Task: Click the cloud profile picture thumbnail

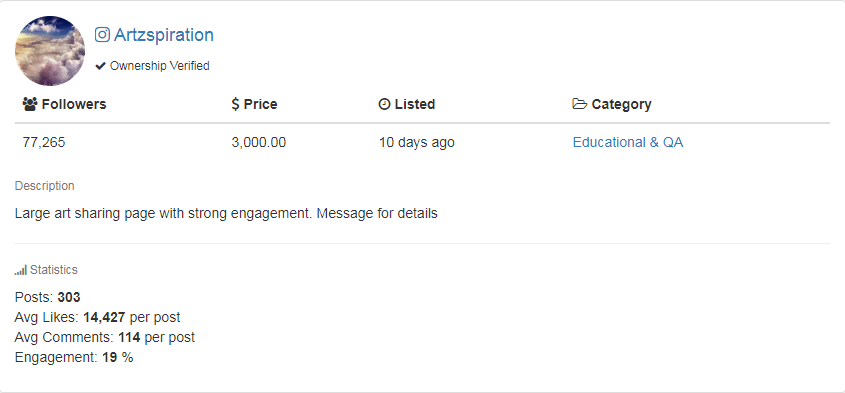Action: click(x=50, y=51)
